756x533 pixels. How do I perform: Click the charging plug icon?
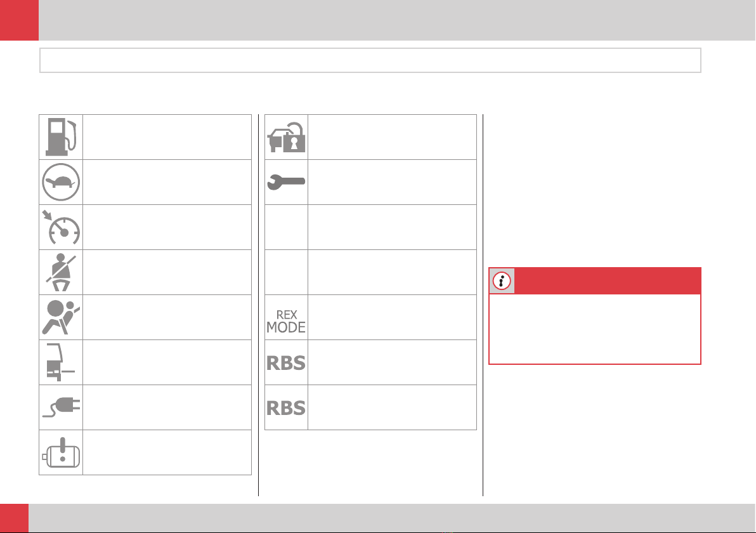[62, 407]
